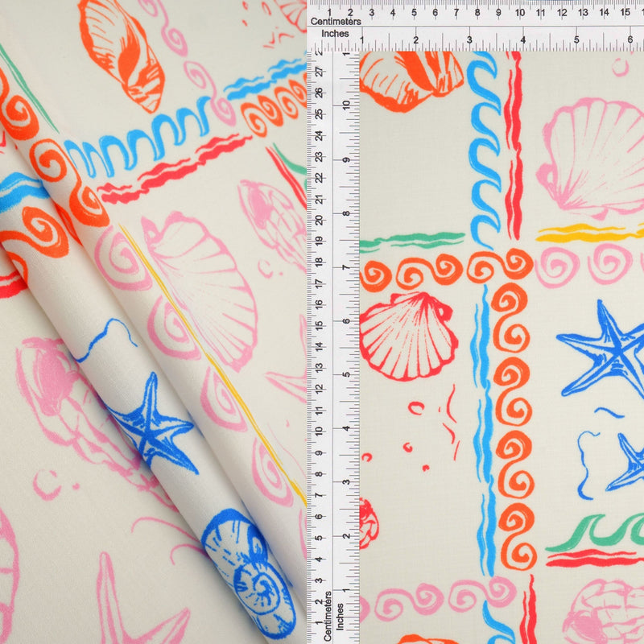The height and width of the screenshot is (644, 644).
Task: Select the 10 centimeter number on the top ruler
Action: [x=519, y=12]
